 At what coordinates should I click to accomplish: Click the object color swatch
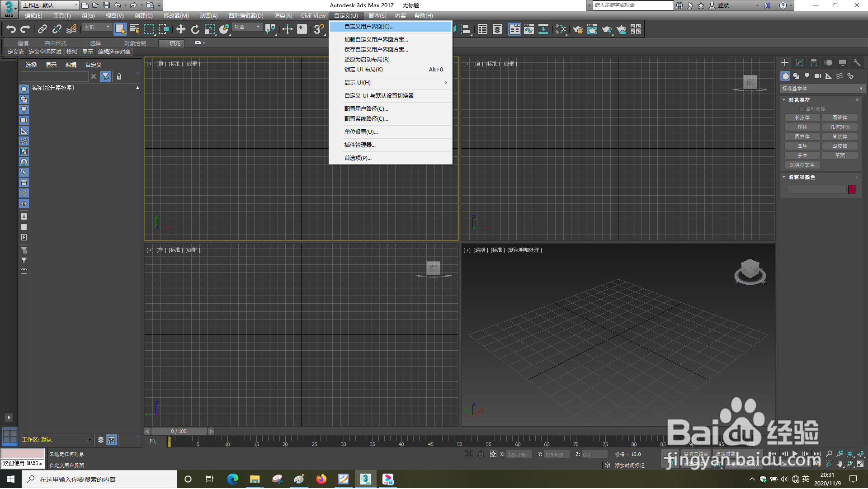click(x=852, y=189)
